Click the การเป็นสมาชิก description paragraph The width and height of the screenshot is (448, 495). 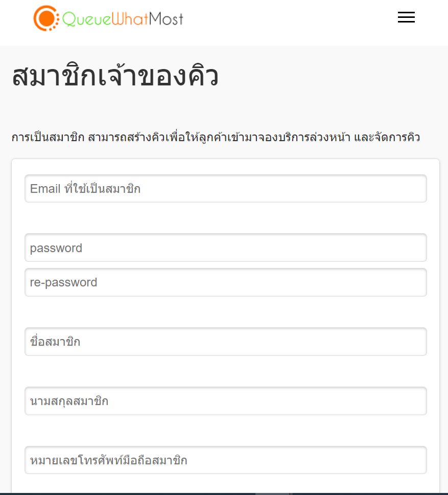pyautogui.click(x=216, y=138)
